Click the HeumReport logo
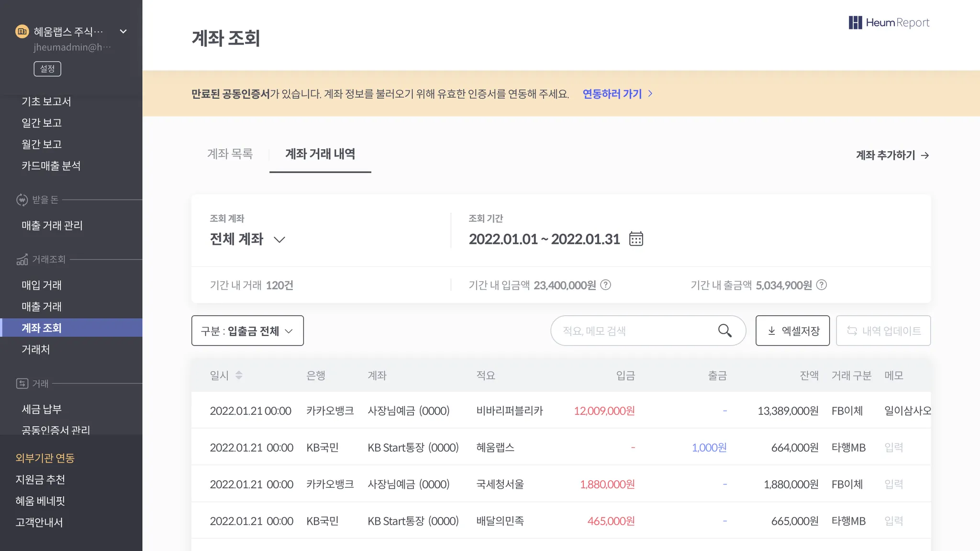The height and width of the screenshot is (551, 980). tap(889, 22)
